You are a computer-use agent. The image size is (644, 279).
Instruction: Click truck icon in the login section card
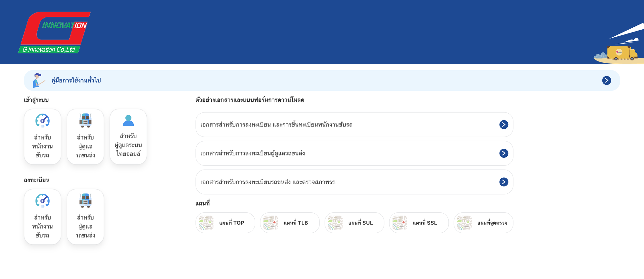[x=85, y=120]
